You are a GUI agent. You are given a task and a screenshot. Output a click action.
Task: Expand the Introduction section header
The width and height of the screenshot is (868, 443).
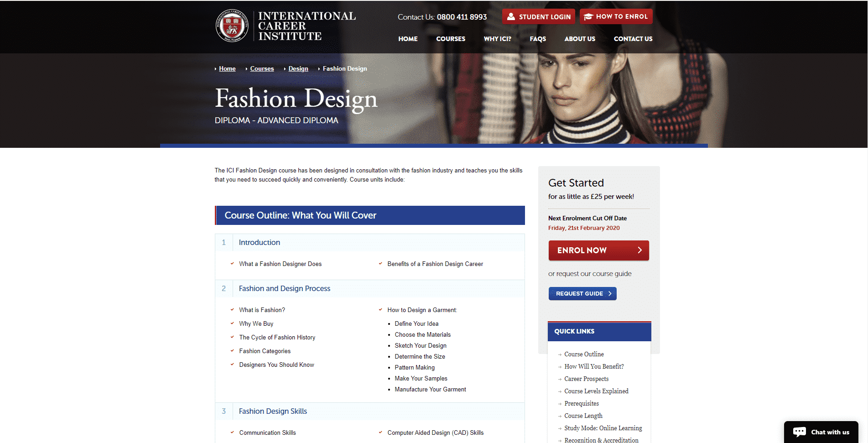260,242
